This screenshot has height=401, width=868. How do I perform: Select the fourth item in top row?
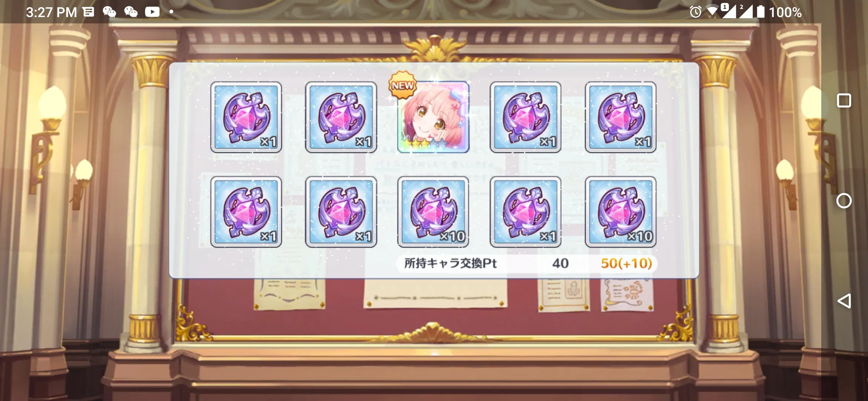526,117
